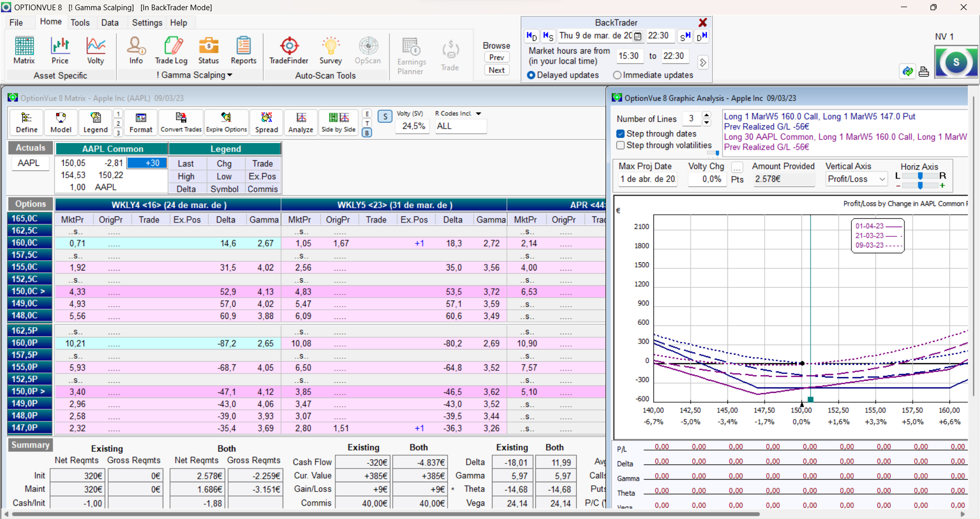Toggle the S button beside Volty (SV)

(385, 116)
